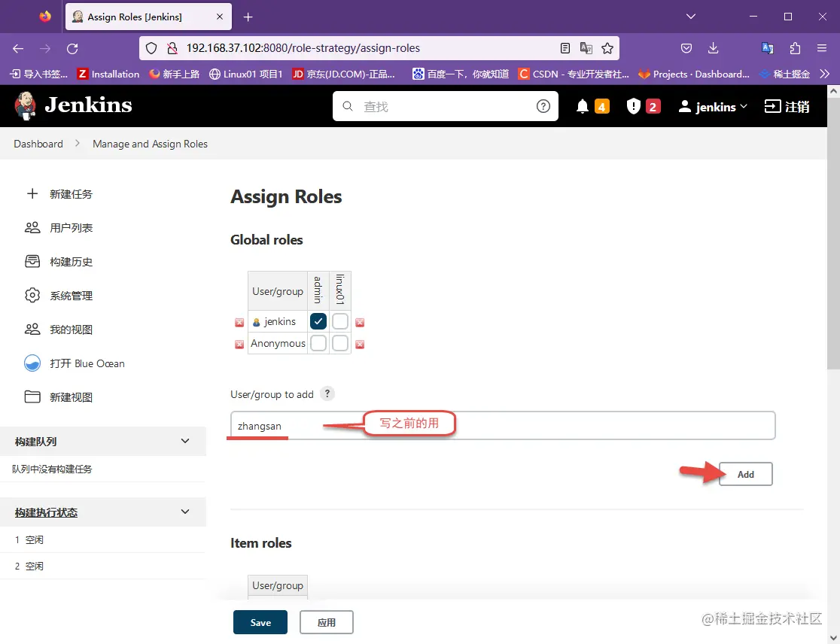
Task: Open a new browser tab
Action: click(x=248, y=17)
